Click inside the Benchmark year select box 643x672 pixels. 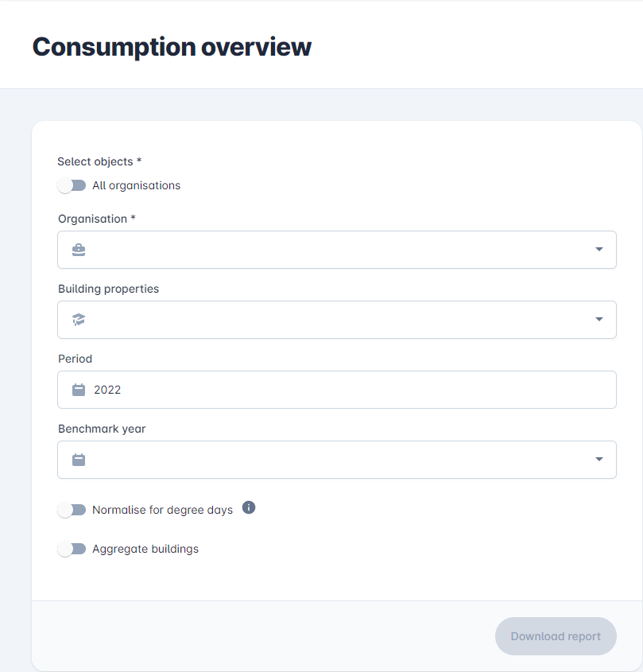(337, 460)
